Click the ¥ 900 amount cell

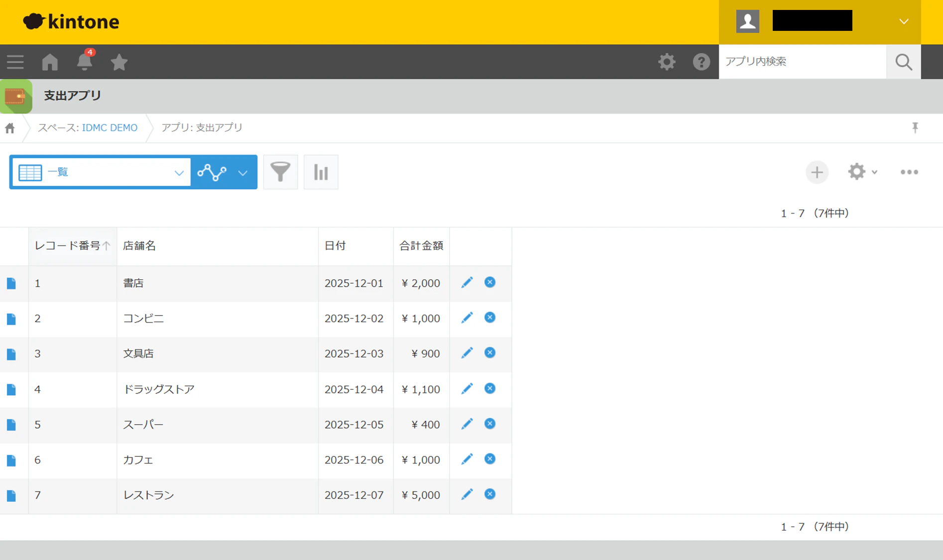pyautogui.click(x=421, y=354)
